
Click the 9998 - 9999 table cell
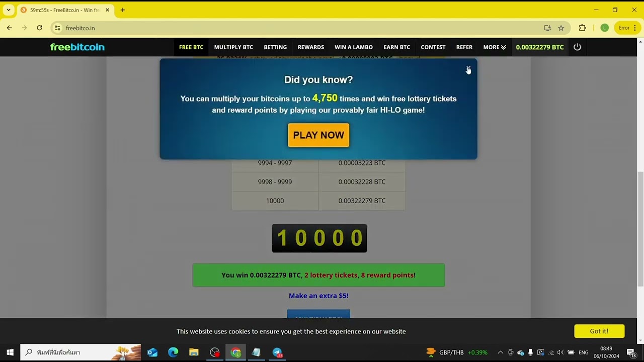point(275,182)
